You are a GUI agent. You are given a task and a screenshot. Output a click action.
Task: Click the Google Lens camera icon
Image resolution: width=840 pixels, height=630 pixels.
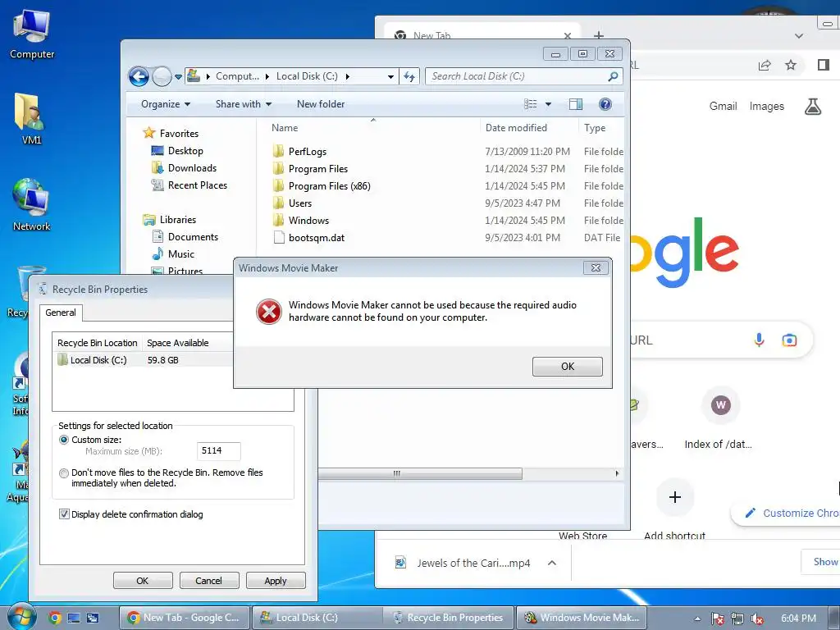coord(789,340)
